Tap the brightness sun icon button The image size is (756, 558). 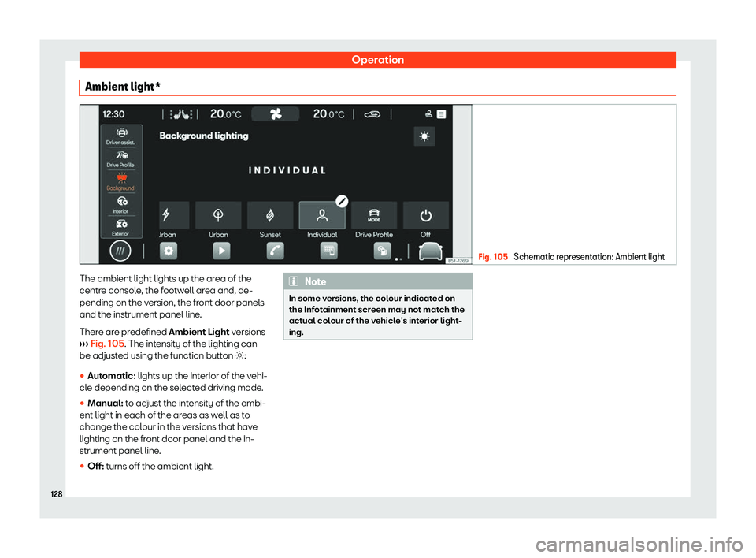click(424, 137)
